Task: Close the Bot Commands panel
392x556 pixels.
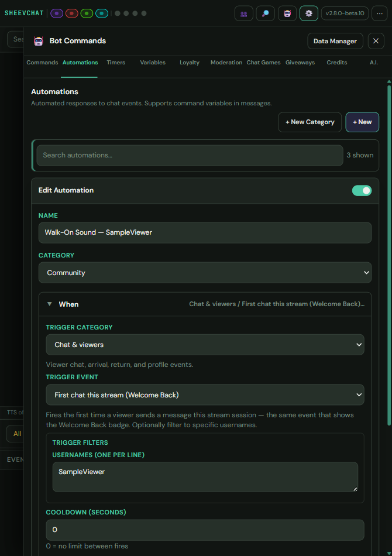Action: 376,41
